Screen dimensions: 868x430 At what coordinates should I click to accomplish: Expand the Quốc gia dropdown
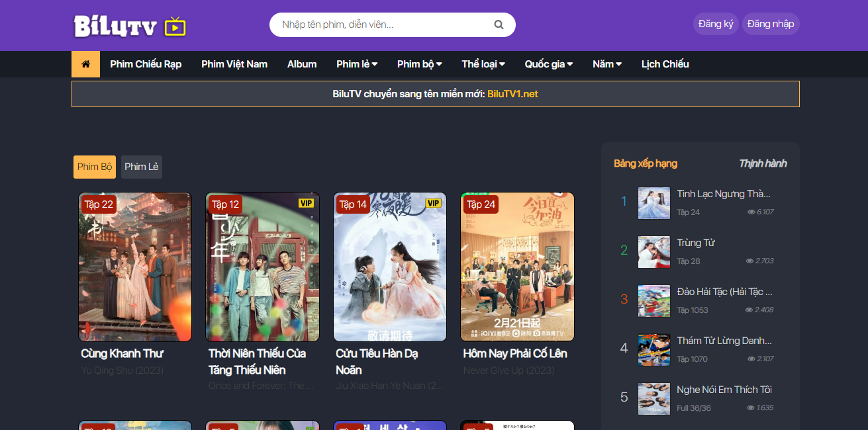pos(549,64)
